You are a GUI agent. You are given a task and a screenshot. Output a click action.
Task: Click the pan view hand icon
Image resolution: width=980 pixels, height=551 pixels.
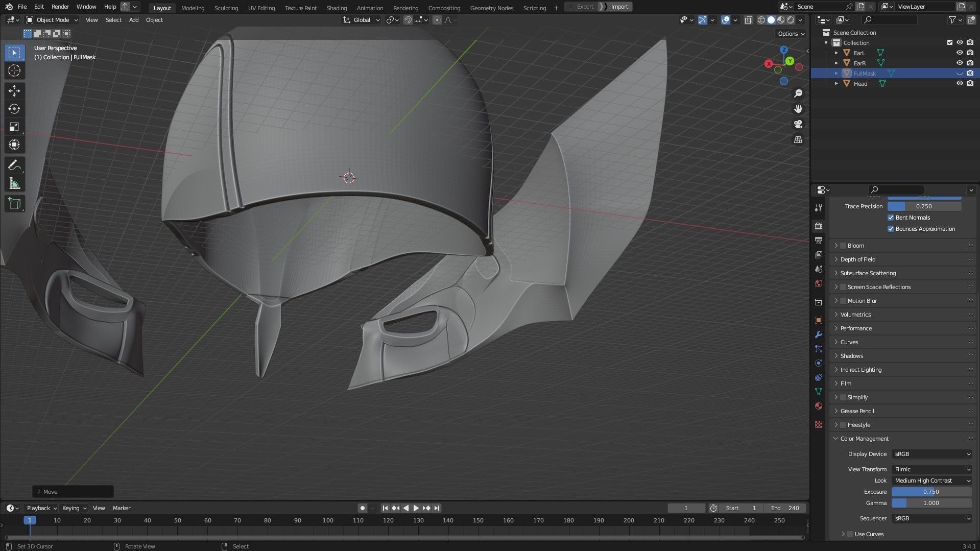pyautogui.click(x=798, y=109)
